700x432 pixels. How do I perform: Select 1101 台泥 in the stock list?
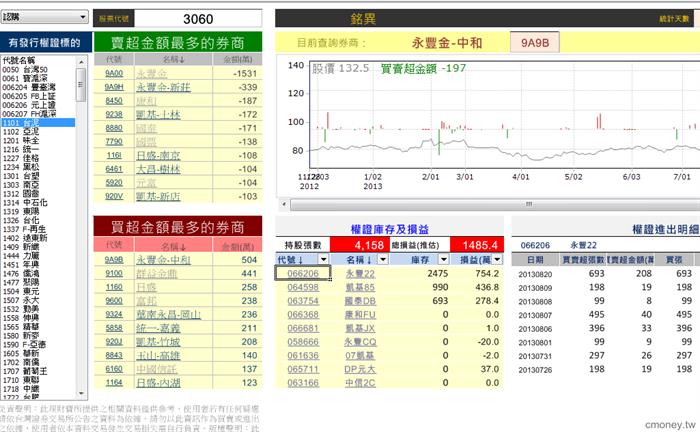point(38,123)
